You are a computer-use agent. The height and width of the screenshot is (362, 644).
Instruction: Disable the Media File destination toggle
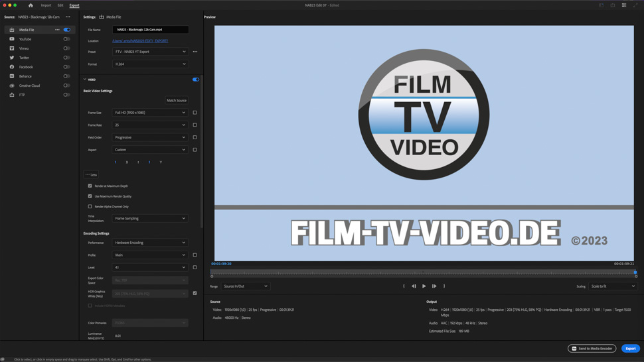click(x=67, y=30)
